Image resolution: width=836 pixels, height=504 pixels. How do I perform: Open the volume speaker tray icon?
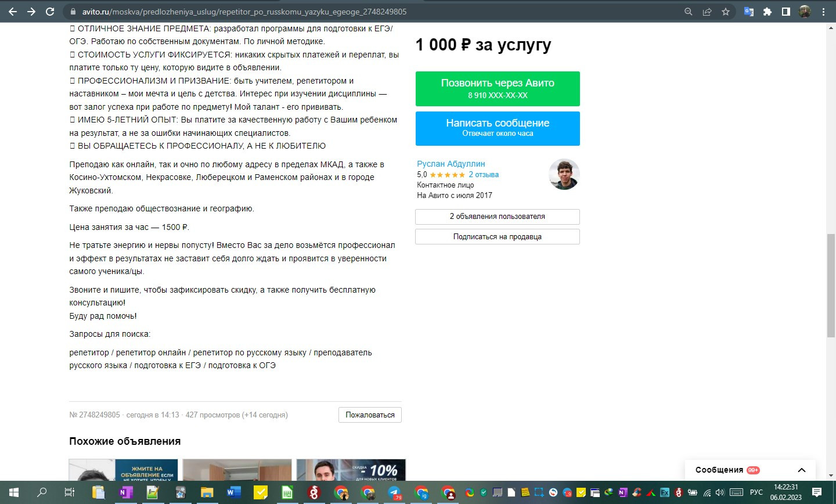(x=720, y=492)
